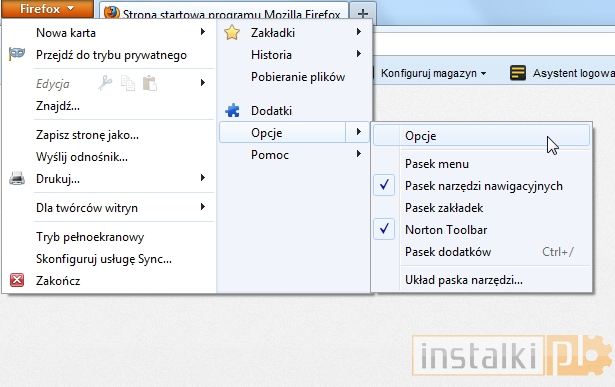Select the Strona startowa programu Mozilla Firefox tab
Viewport: 615px width, 387px height.
tap(224, 12)
